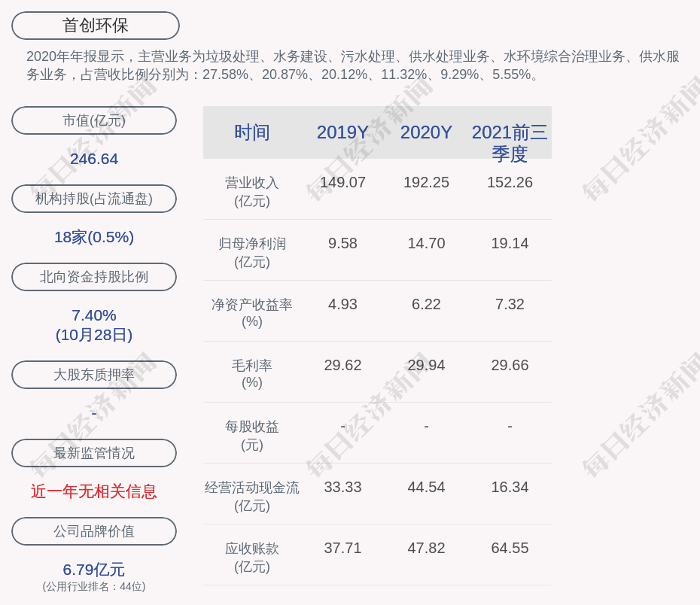Screen dimensions: 700x605
Task: Click the 应收账款(亿元) row label
Action: coord(252,558)
